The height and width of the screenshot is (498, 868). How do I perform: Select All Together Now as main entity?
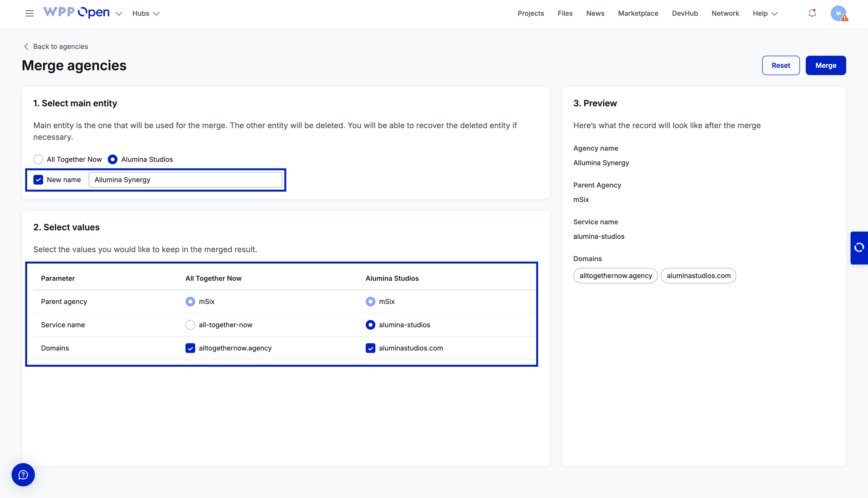pos(38,159)
